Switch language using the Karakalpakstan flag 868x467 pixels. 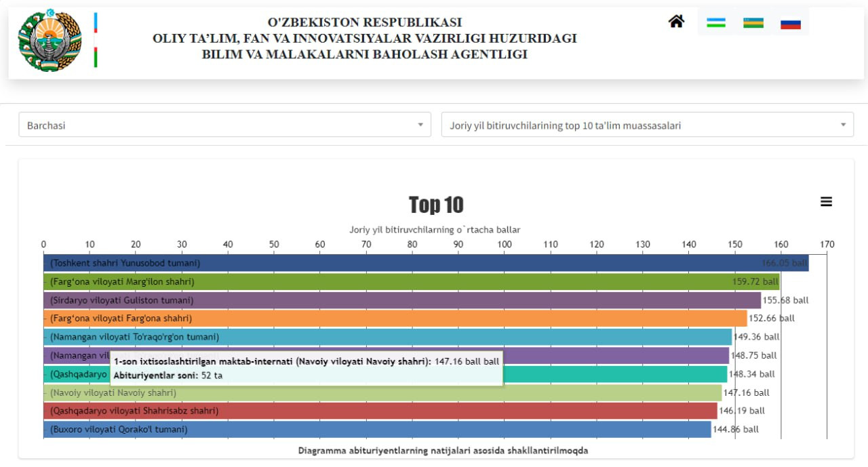tap(753, 23)
